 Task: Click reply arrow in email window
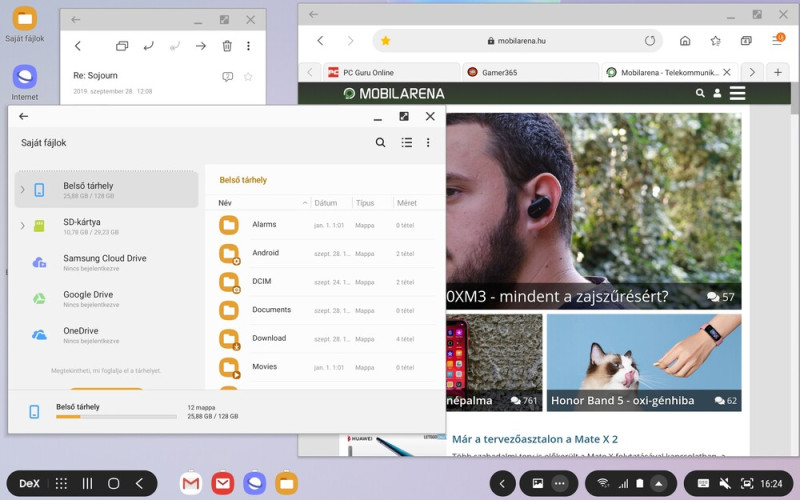[148, 46]
